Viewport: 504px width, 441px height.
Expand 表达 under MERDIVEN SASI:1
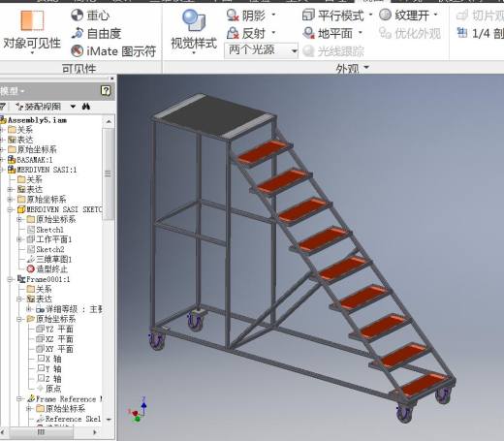coord(10,190)
